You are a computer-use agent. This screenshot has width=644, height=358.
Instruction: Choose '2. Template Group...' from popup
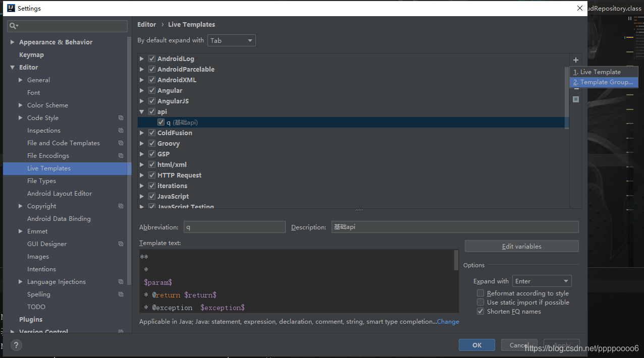(604, 82)
